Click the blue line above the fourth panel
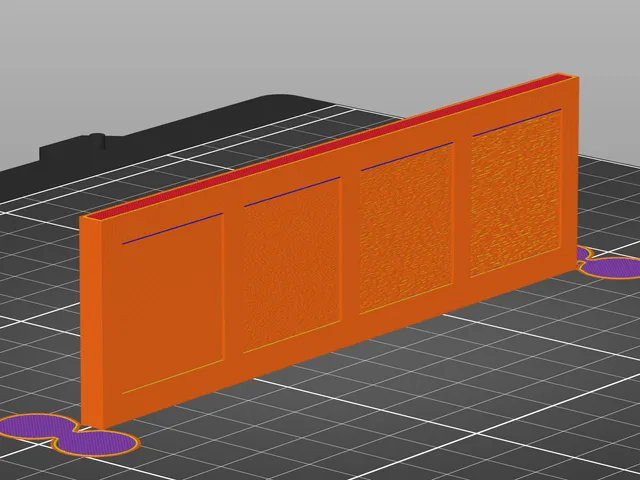 [x=517, y=122]
